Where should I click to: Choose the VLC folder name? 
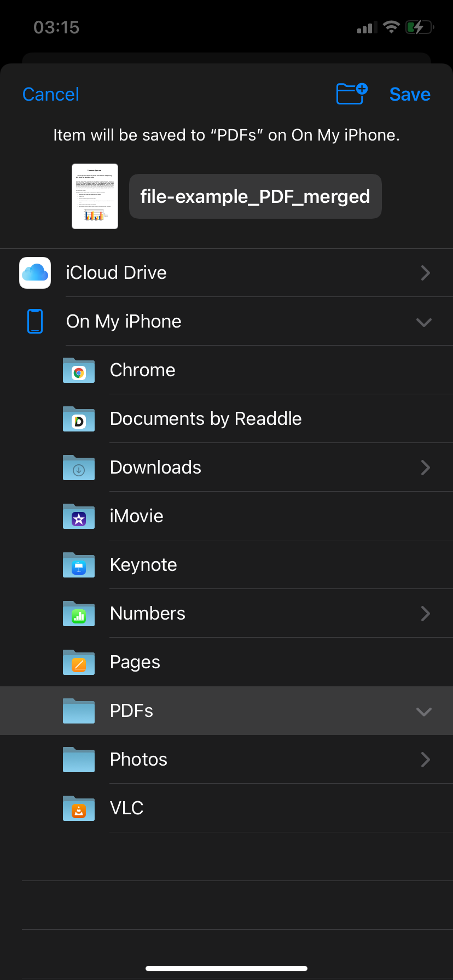127,808
